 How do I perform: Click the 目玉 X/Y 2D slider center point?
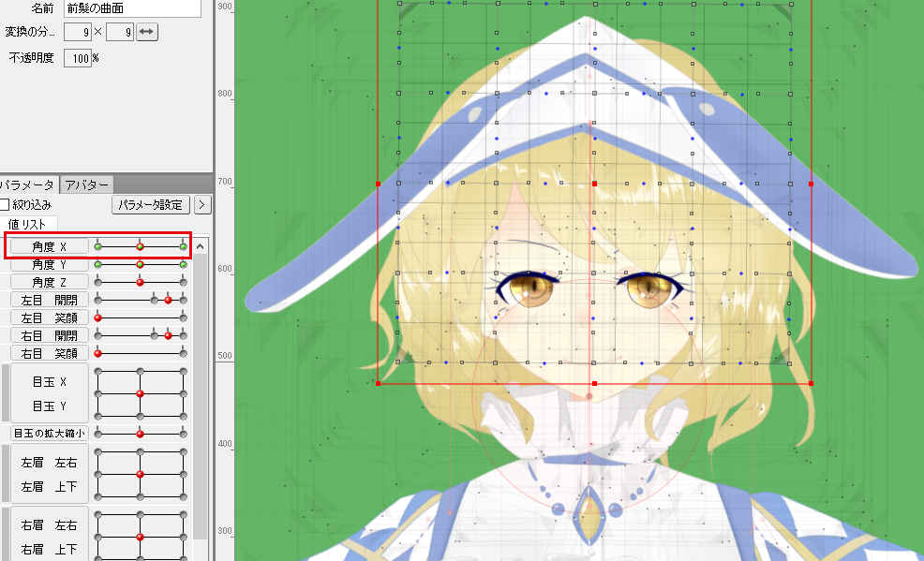click(x=140, y=393)
